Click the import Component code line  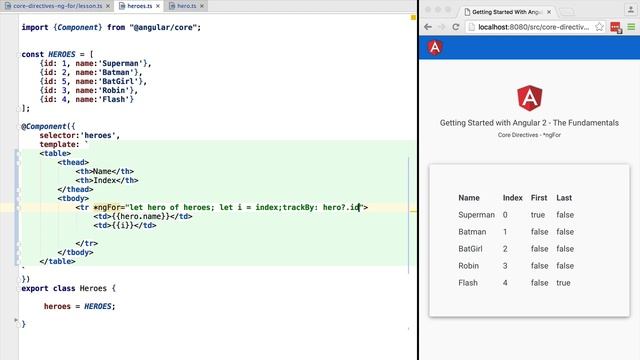click(x=111, y=27)
